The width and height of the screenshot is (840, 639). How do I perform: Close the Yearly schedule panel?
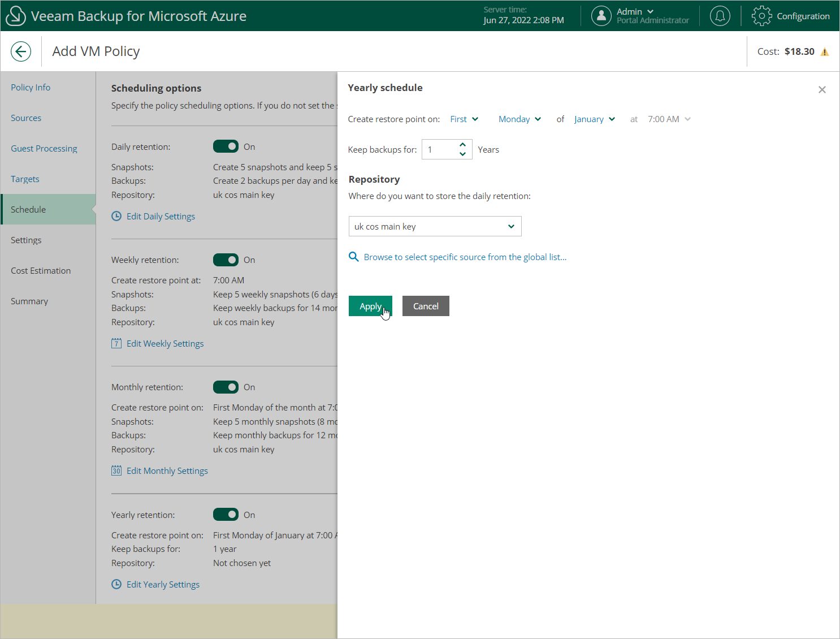tap(822, 90)
